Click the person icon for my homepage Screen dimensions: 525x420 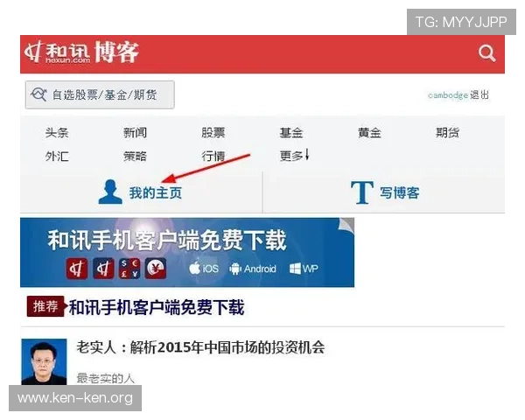pyautogui.click(x=110, y=192)
